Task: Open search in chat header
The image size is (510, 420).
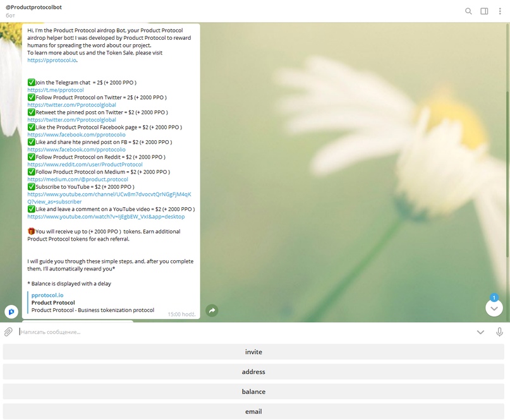Action: pyautogui.click(x=468, y=11)
